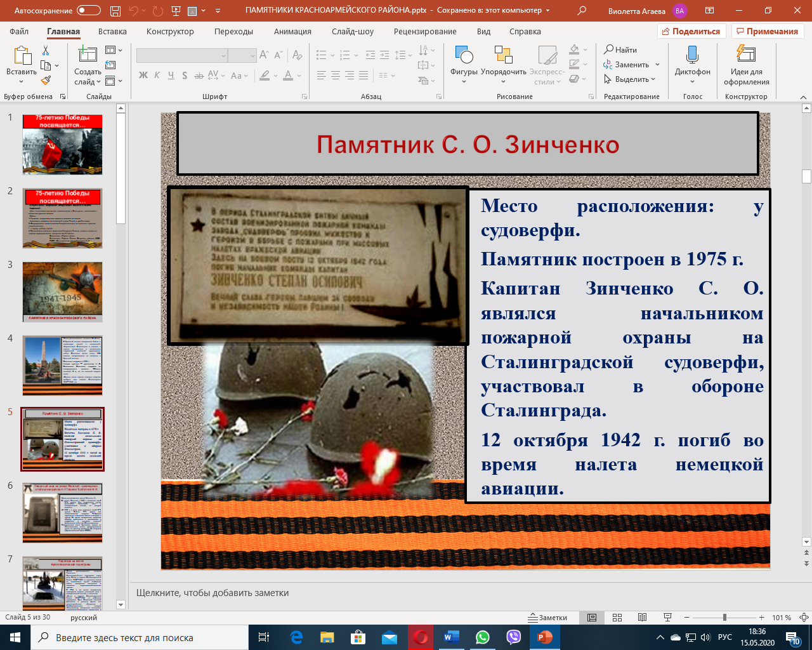Click the Arrange (Упорядочить) icon
812x650 pixels.
click(503, 55)
